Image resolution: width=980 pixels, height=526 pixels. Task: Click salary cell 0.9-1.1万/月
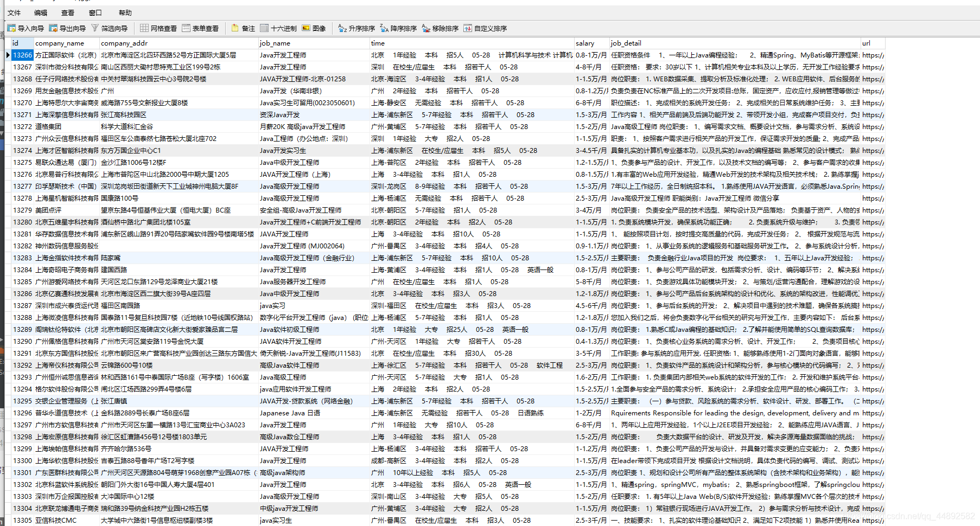[591, 246]
